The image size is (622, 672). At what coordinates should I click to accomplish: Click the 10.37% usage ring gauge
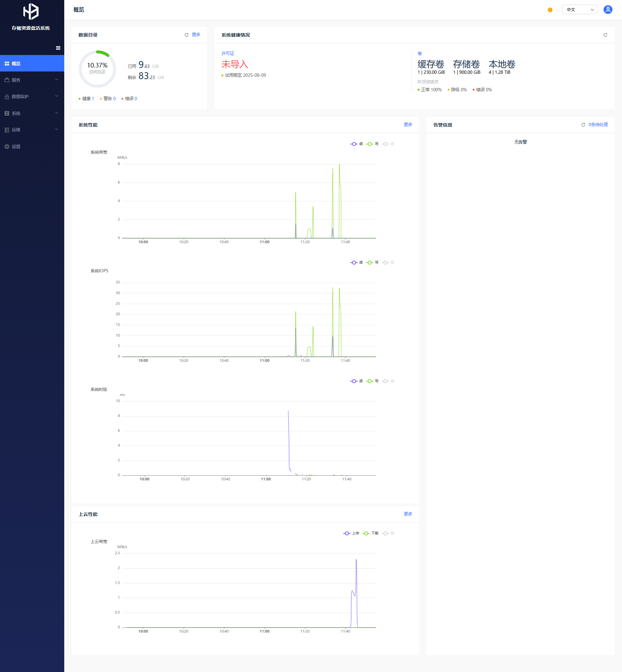pyautogui.click(x=97, y=69)
